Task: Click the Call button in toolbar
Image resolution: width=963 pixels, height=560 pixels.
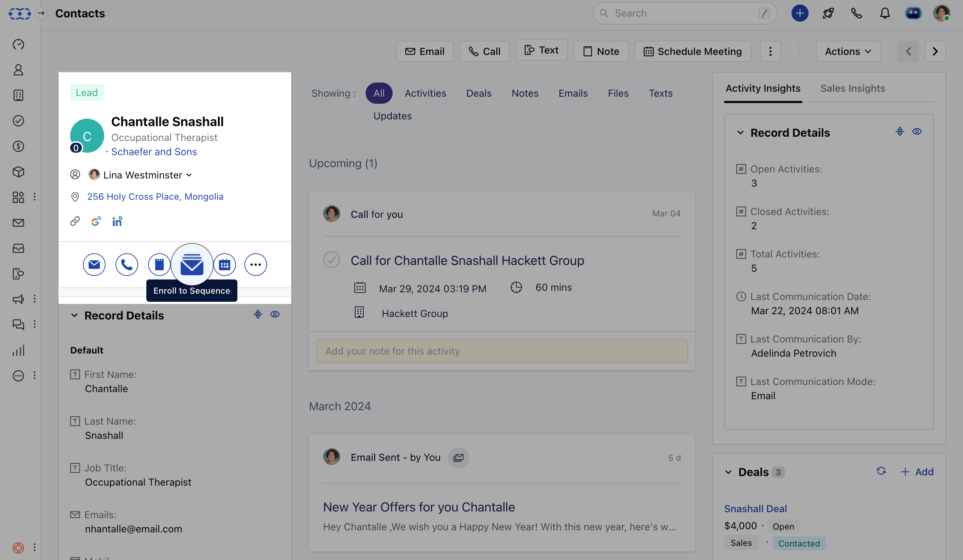Action: [484, 51]
